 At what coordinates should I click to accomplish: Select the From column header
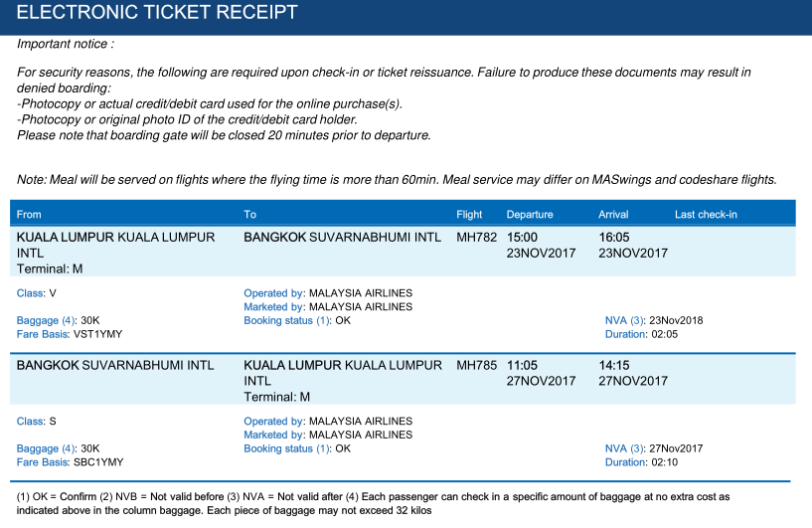pyautogui.click(x=29, y=215)
